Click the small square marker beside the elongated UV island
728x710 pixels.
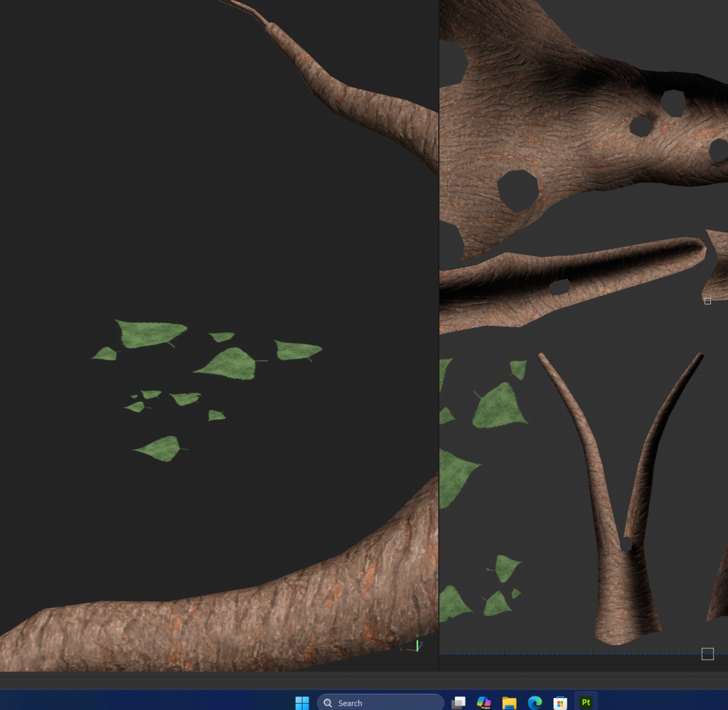click(707, 301)
